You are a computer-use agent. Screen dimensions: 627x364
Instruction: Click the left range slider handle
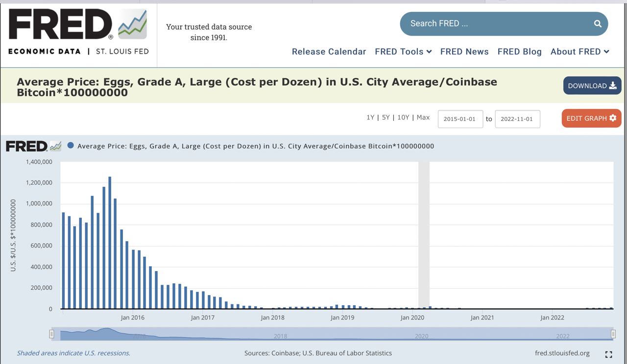51,334
